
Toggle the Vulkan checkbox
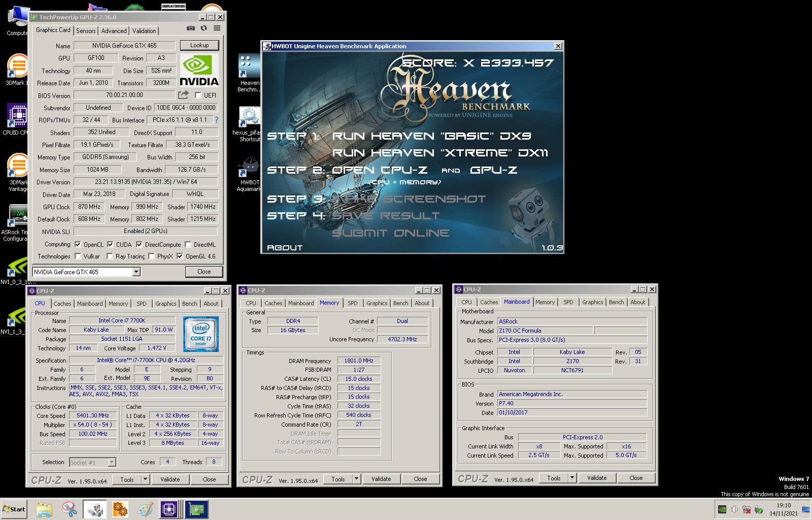(x=78, y=256)
